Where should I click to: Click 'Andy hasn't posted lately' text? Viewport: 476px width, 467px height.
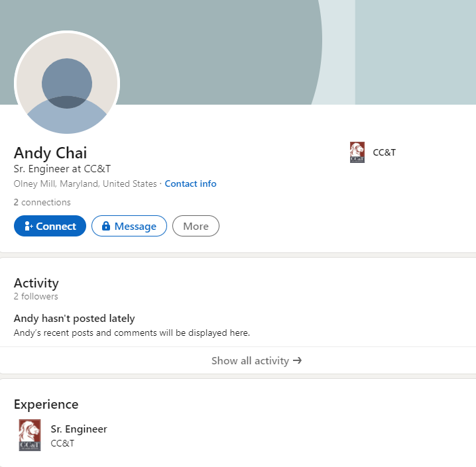pyautogui.click(x=74, y=319)
